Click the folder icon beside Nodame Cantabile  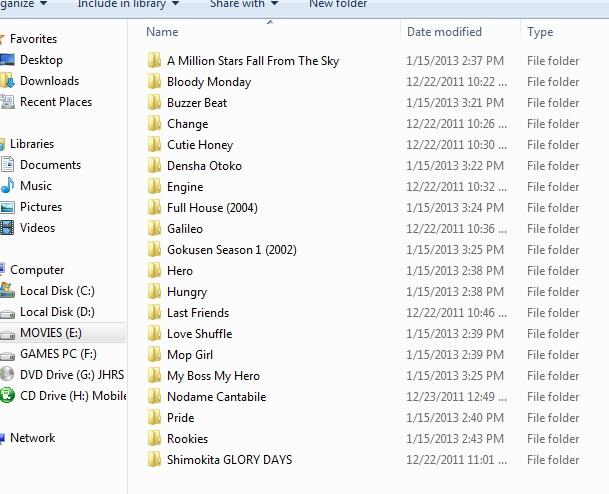[155, 396]
